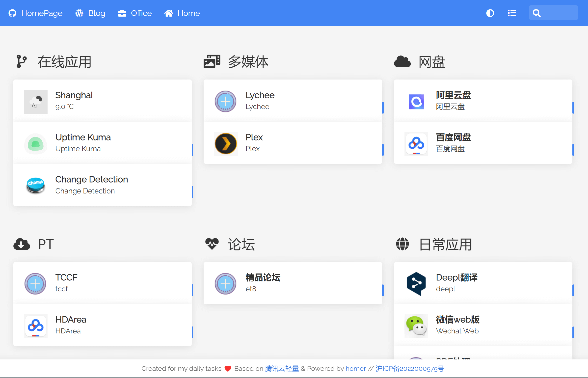Click the globe icon beside 日常应用

click(402, 244)
